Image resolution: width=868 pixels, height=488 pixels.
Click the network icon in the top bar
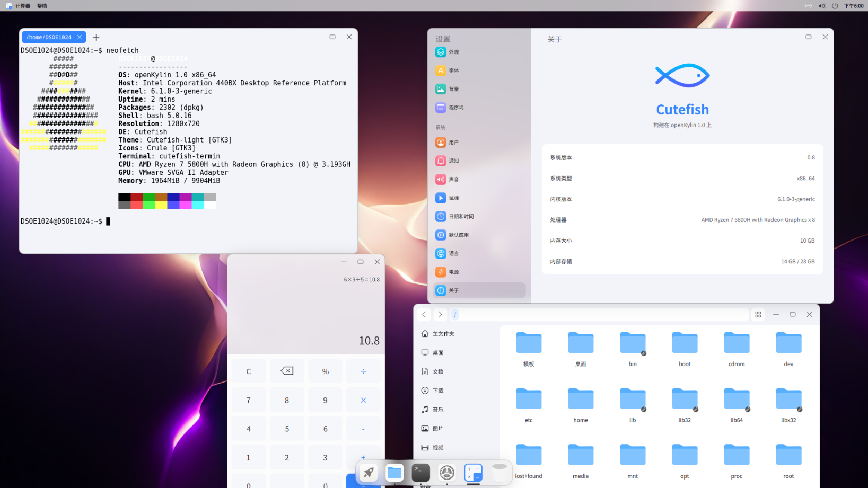[x=808, y=6]
